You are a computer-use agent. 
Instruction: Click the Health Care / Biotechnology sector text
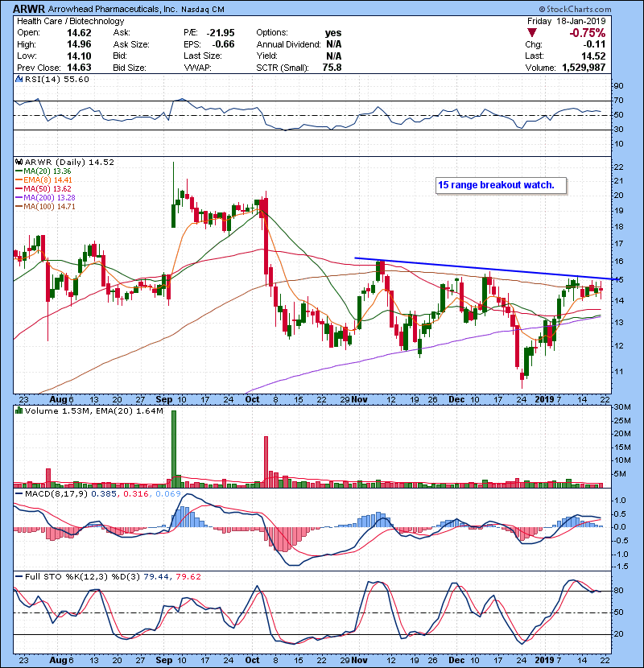point(71,21)
